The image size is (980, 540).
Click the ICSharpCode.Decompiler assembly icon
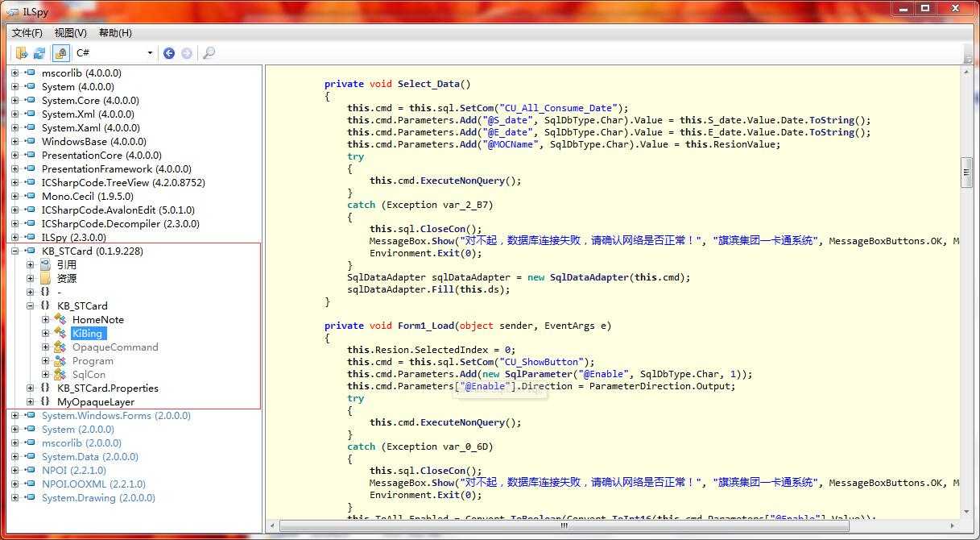pos(30,223)
